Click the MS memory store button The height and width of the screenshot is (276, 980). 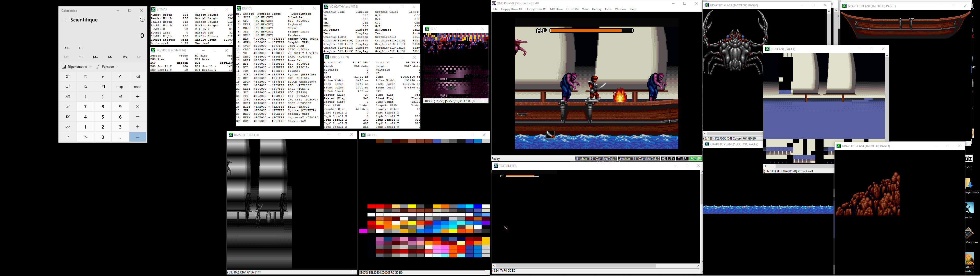[125, 57]
